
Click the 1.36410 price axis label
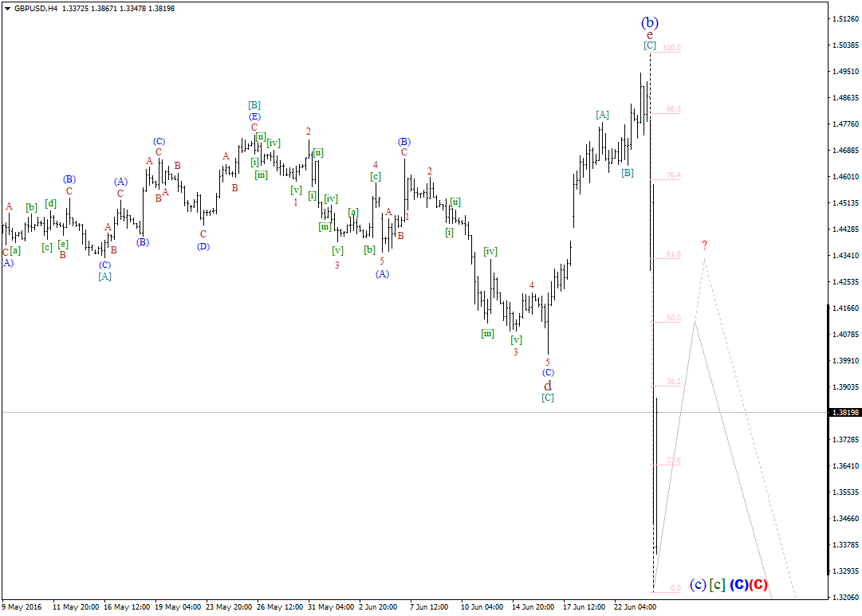[845, 466]
